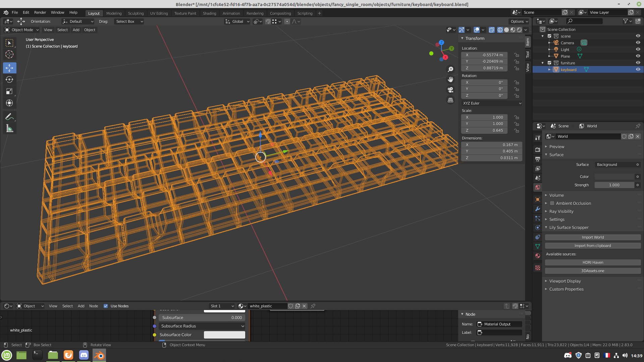Screen dimensions: 644x362
Task: Click the Import World button
Action: [593, 237]
